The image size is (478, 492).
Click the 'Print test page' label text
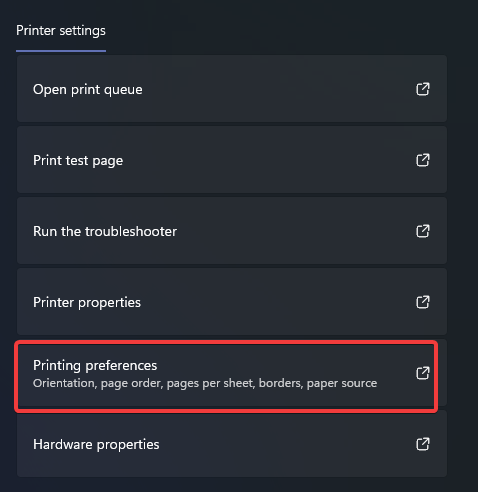[78, 160]
